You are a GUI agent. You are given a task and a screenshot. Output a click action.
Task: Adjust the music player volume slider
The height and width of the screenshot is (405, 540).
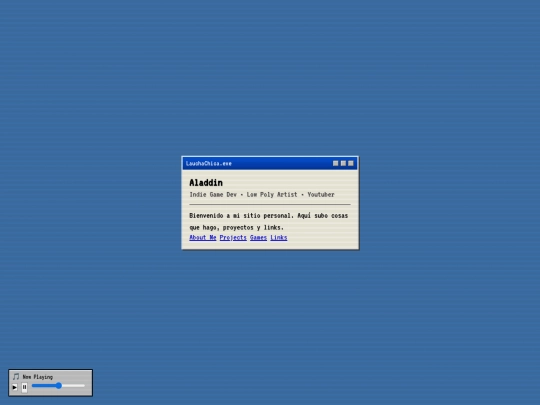58,386
